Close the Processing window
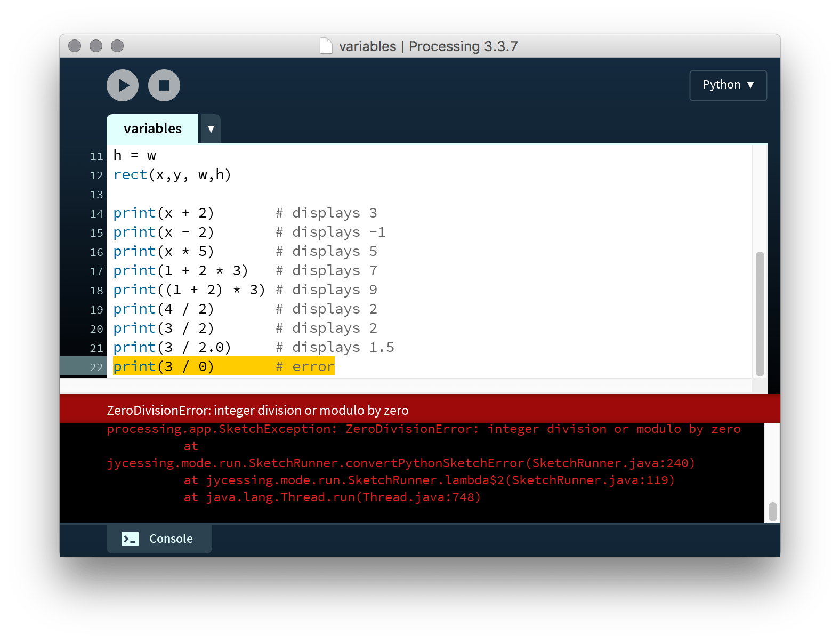This screenshot has width=840, height=642. click(x=75, y=46)
